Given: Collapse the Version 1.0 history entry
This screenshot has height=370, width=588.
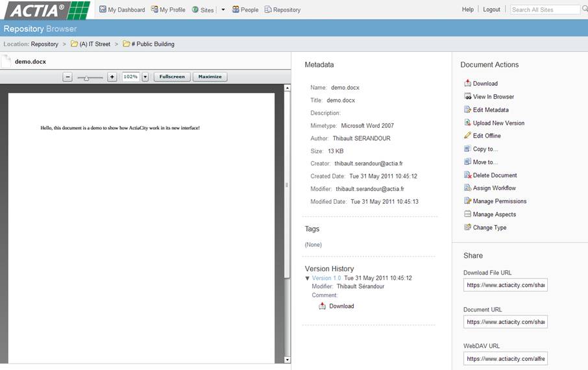Looking at the screenshot, I should (308, 278).
